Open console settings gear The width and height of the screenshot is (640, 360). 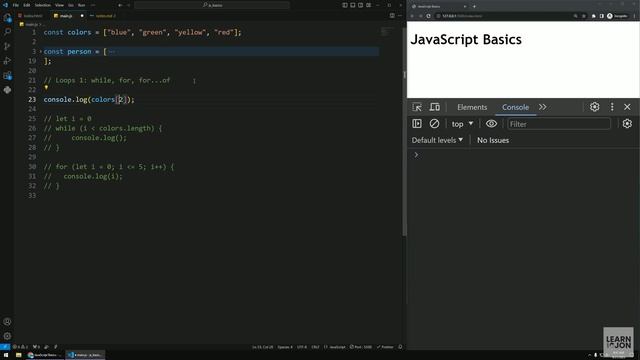[x=627, y=124]
